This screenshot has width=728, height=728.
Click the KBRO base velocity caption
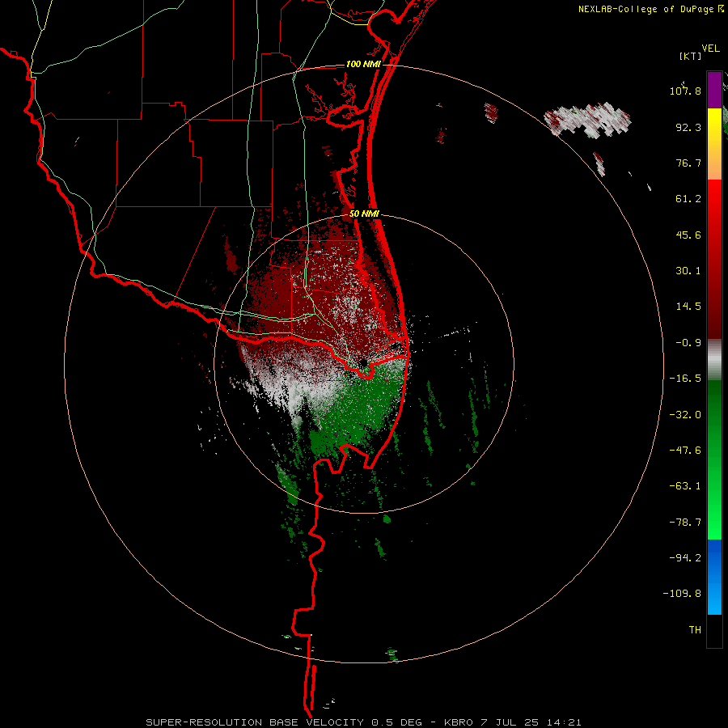(x=363, y=722)
